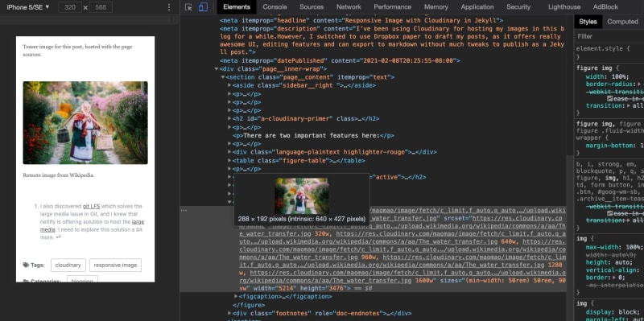This screenshot has width=644, height=321.
Task: Click the viewport height field showing 568
Action: [101, 7]
